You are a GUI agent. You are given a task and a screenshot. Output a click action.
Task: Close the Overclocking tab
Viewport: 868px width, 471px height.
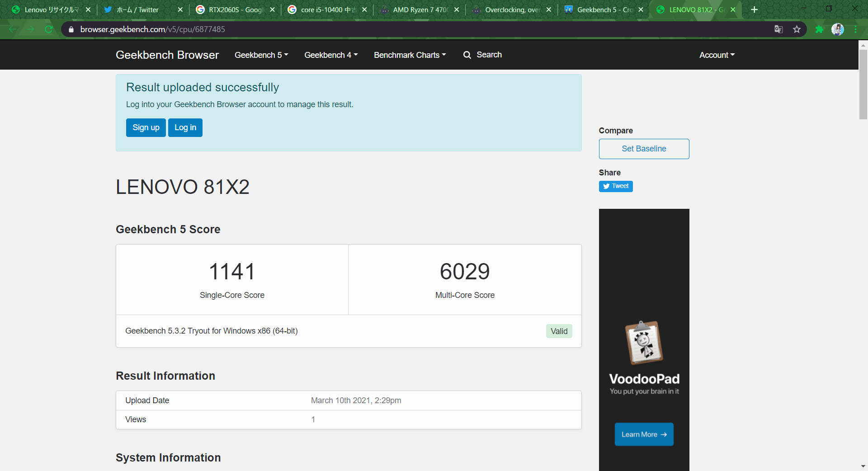[549, 9]
